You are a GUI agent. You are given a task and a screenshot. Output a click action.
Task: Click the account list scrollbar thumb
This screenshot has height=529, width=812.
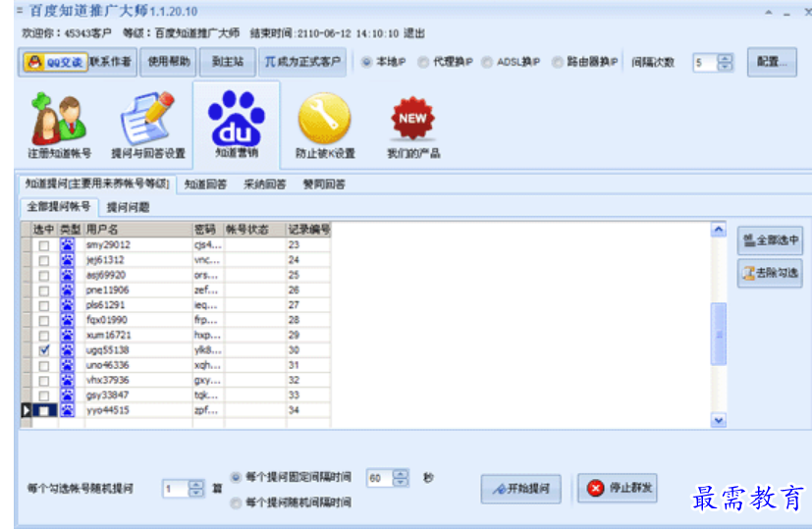click(719, 335)
